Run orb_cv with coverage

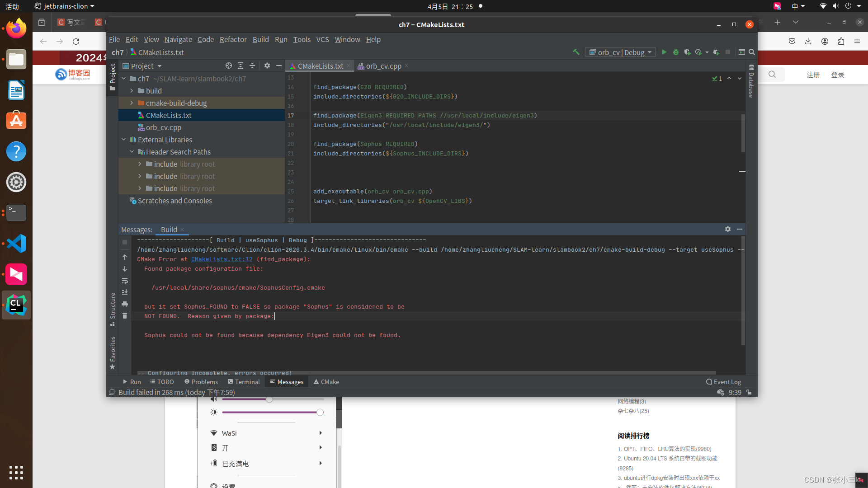coord(687,52)
